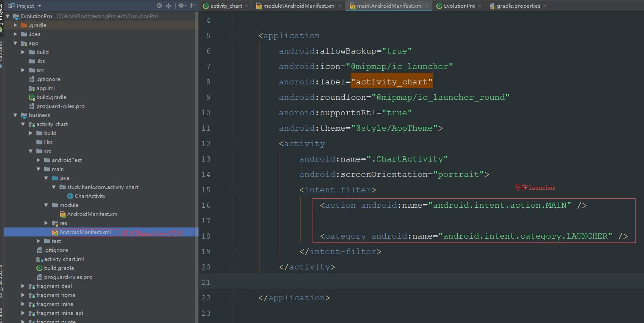Click the scroll-from-source crosshair icon
644x323 pixels.
pos(159,6)
